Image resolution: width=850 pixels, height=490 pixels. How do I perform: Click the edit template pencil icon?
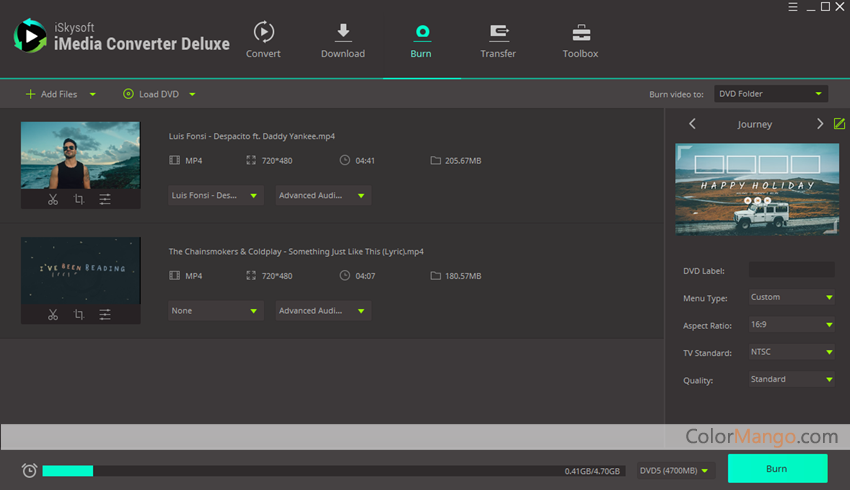pyautogui.click(x=839, y=124)
